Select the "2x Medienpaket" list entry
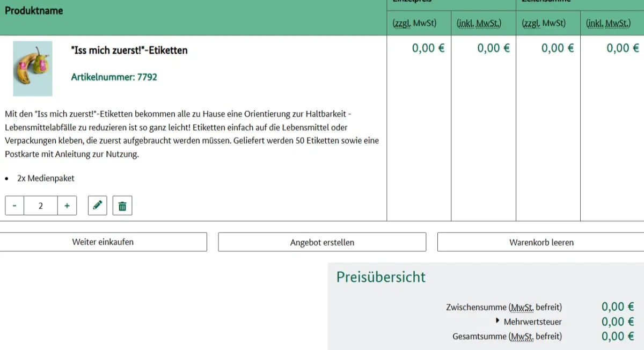This screenshot has height=350, width=644. coord(46,178)
